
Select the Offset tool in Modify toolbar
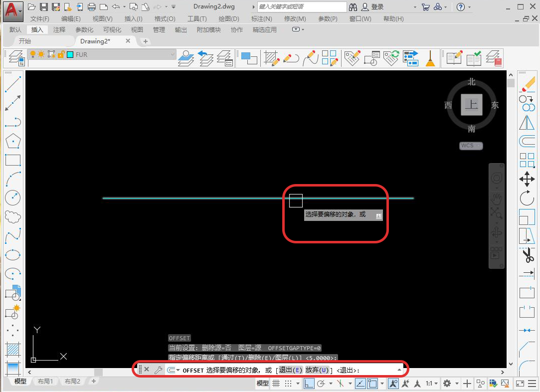[527, 141]
